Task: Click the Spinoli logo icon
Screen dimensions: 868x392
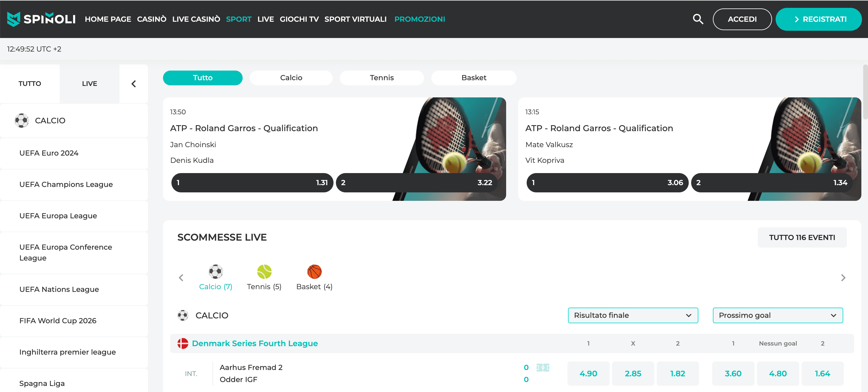Action: (x=13, y=19)
